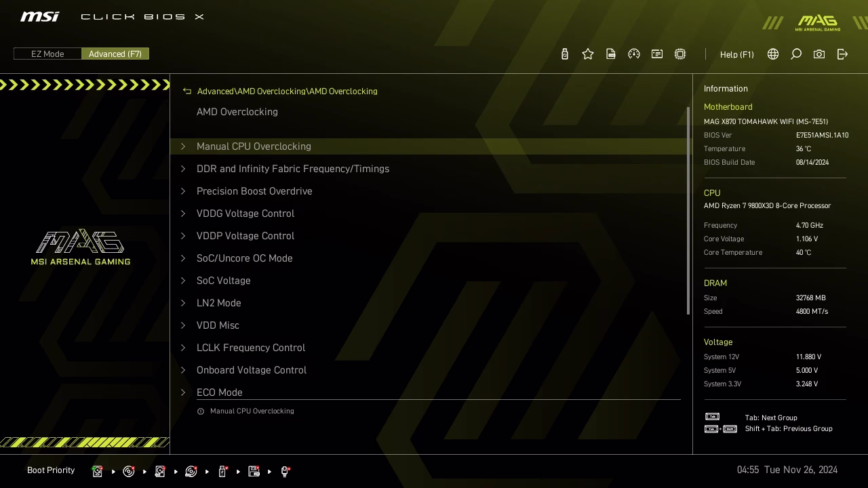Expand SoC/Uncore OC Mode chevron
Viewport: 868px width, 488px height.
click(183, 258)
